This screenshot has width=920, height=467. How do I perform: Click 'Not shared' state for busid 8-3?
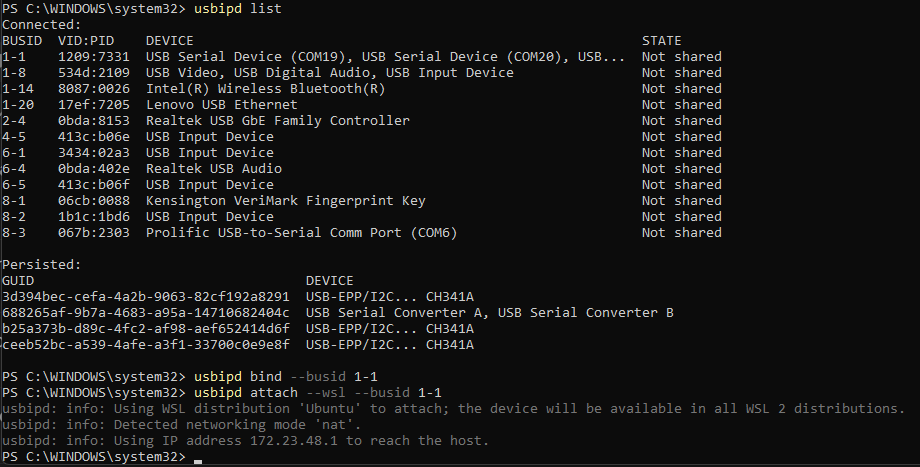(x=681, y=233)
